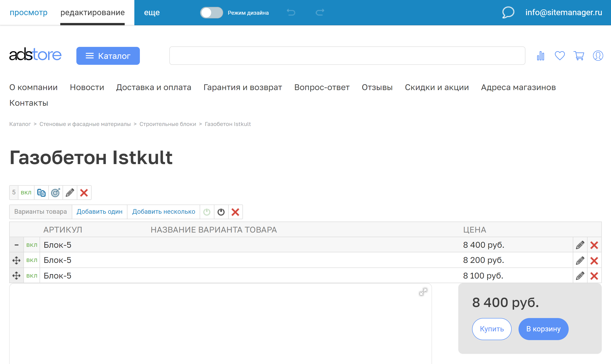Click inside the search input field
The image size is (611, 364).
[x=347, y=56]
